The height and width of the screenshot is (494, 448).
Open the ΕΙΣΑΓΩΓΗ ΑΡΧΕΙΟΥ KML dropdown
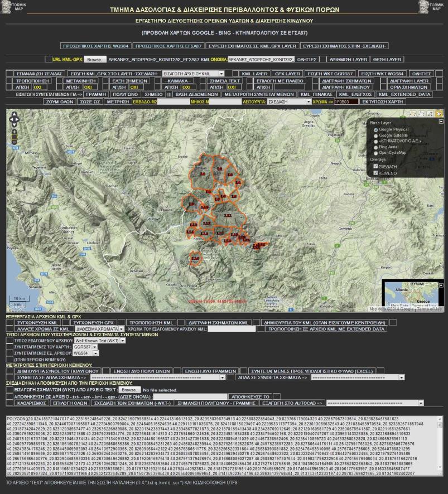(193, 74)
